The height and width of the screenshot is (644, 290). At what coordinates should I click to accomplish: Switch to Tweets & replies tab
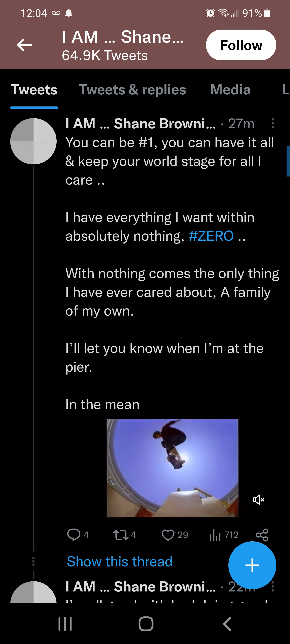click(132, 90)
